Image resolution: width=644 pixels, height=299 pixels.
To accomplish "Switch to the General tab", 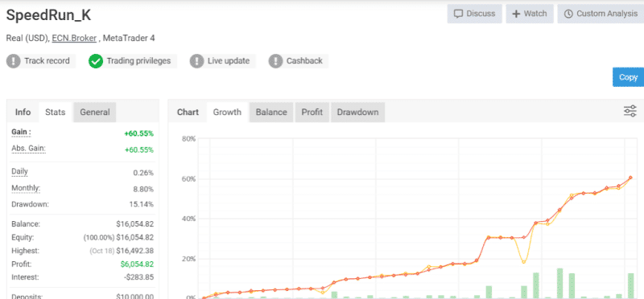I will click(95, 113).
